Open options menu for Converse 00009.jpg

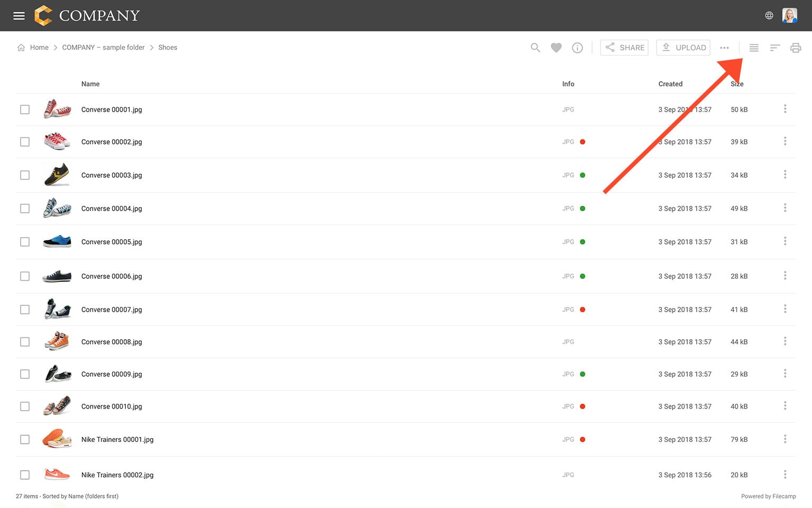785,373
